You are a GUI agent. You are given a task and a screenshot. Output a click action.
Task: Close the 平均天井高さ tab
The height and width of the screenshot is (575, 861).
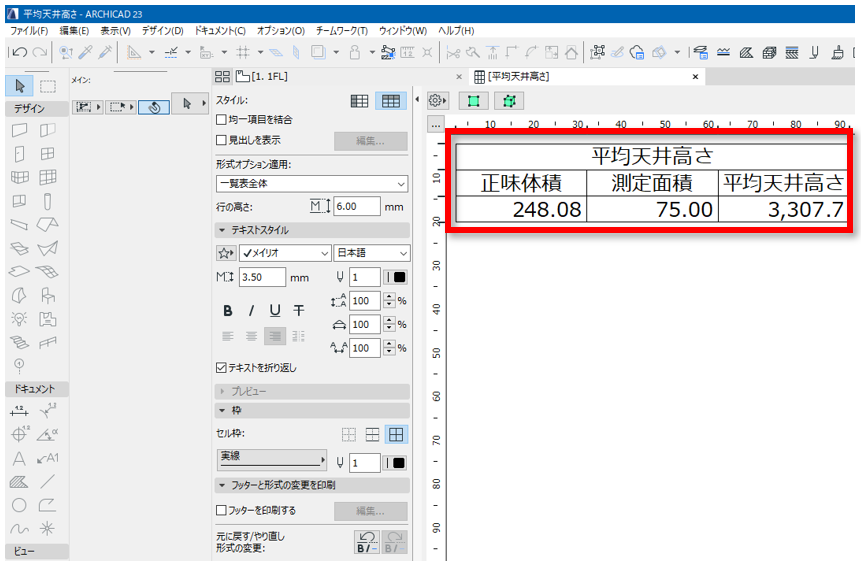695,76
